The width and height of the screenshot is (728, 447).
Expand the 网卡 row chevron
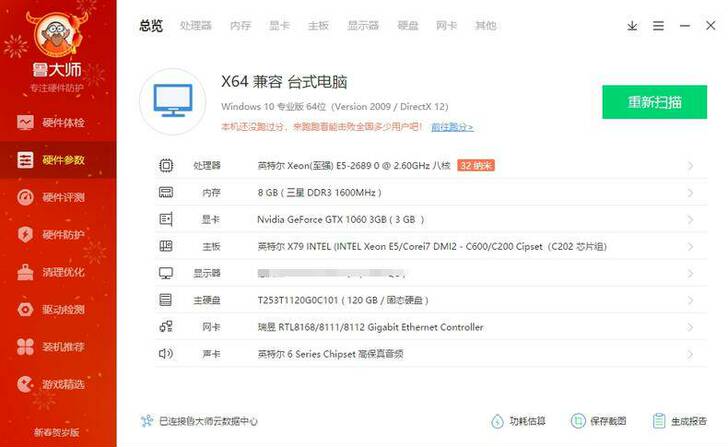pyautogui.click(x=690, y=327)
